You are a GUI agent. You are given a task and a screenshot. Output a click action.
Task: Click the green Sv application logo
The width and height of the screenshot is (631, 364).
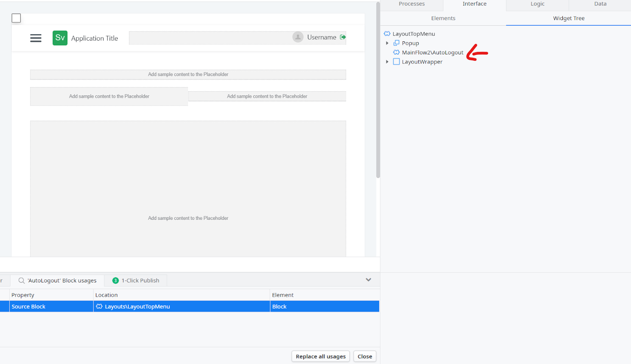pos(60,38)
